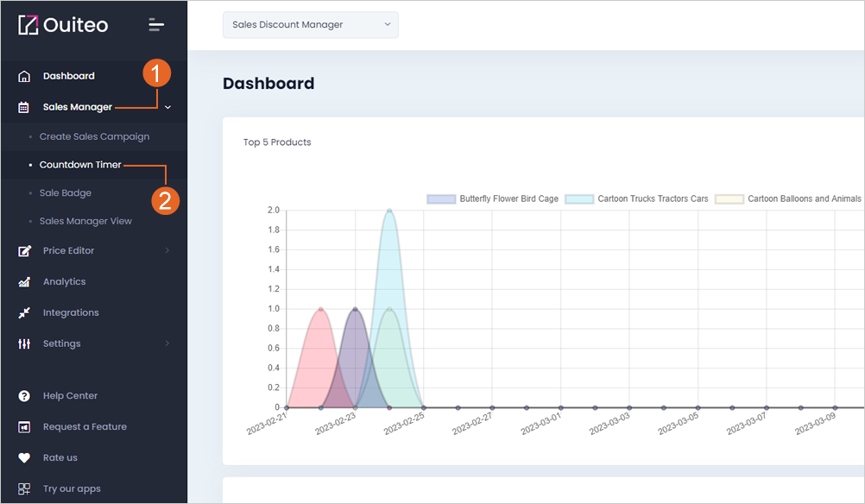Click the Dashboard home icon
Screen dimensions: 865x504
[x=23, y=76]
